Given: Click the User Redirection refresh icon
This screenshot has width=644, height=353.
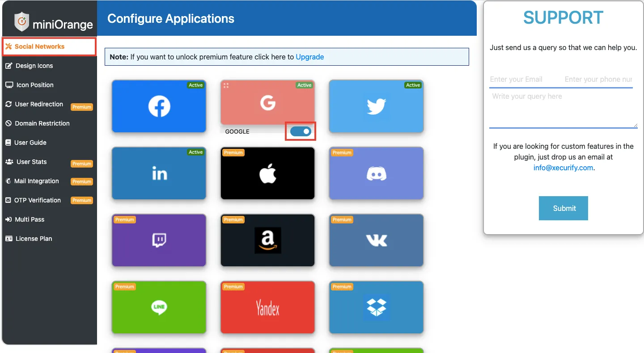Looking at the screenshot, I should click(x=8, y=104).
